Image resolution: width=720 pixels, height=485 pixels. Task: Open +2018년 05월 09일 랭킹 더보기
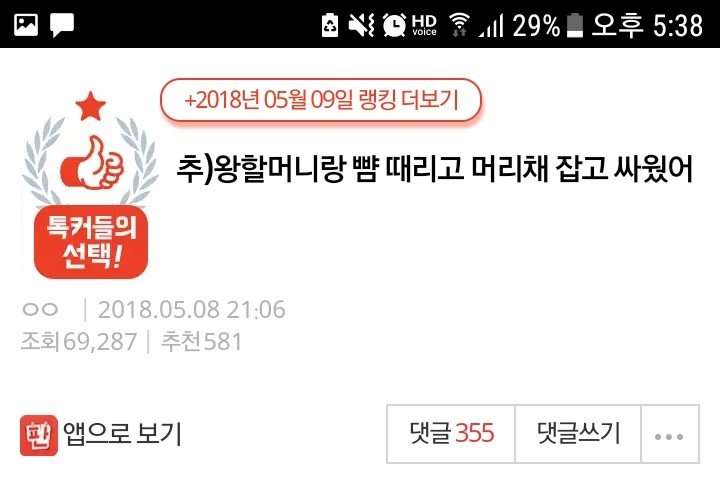click(321, 100)
